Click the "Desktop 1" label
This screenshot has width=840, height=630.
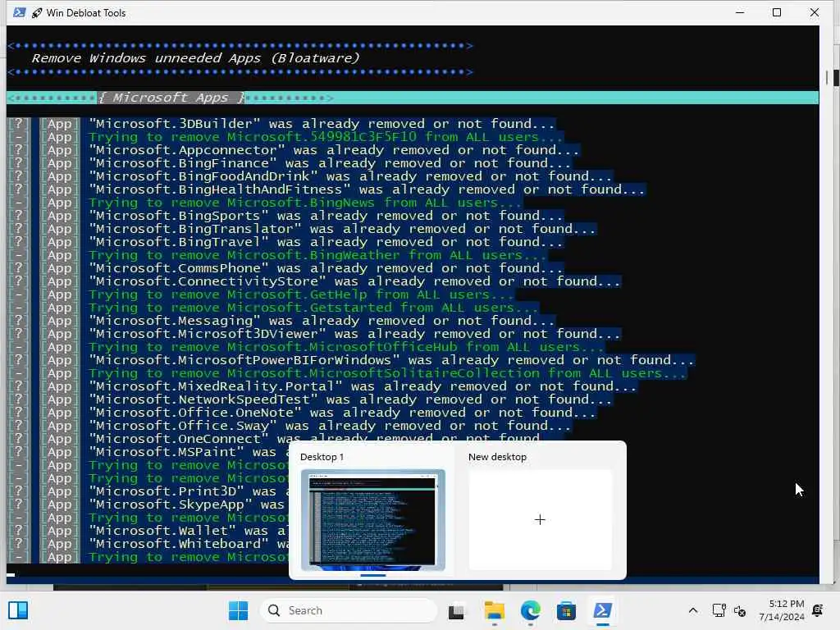click(x=322, y=457)
